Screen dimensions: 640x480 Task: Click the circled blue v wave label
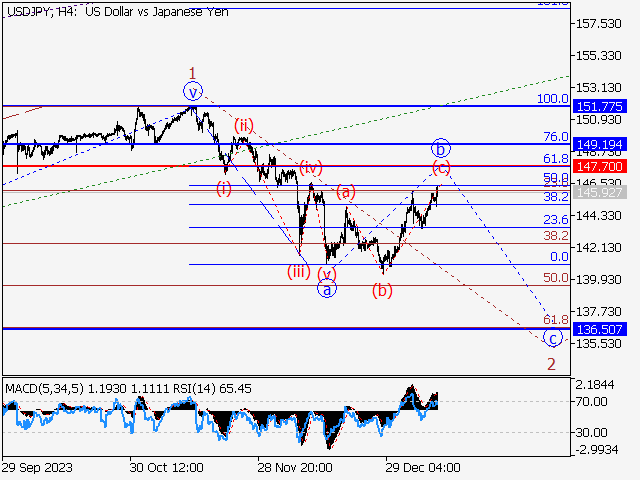coord(193,91)
